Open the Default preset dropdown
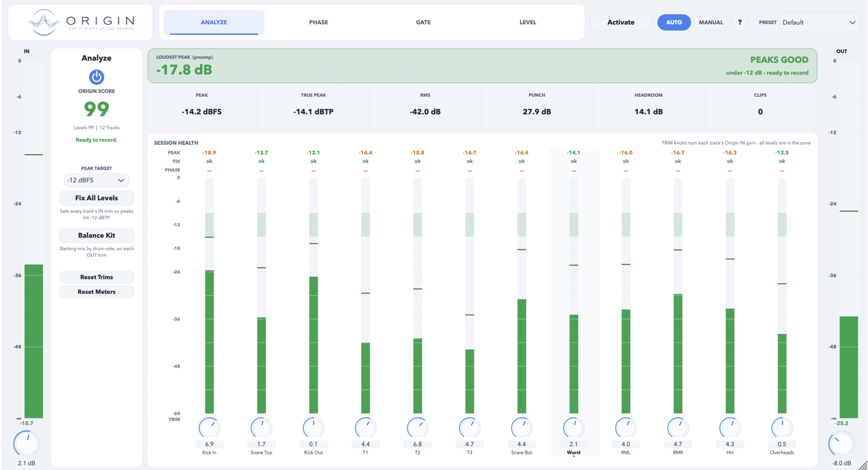The height and width of the screenshot is (470, 868). pos(819,23)
